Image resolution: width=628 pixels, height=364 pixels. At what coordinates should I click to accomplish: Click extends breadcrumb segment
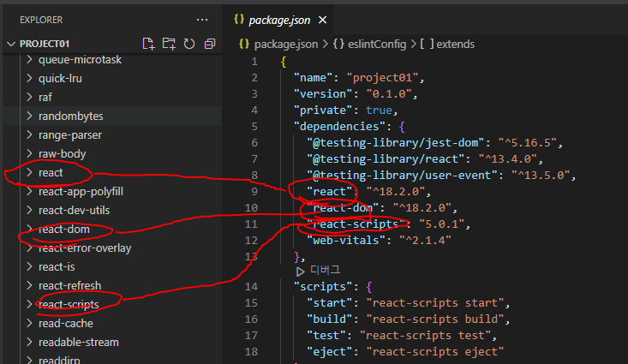coord(456,44)
